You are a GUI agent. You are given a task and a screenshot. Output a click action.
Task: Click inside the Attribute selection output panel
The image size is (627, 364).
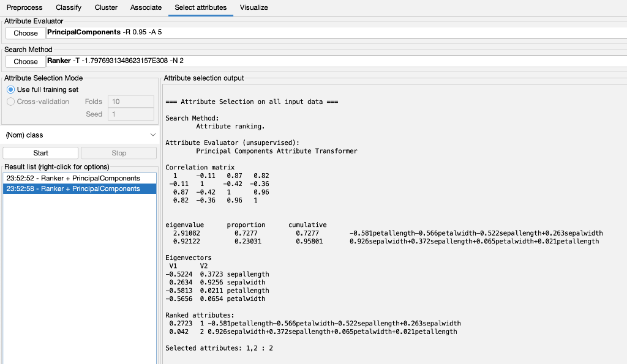point(392,245)
